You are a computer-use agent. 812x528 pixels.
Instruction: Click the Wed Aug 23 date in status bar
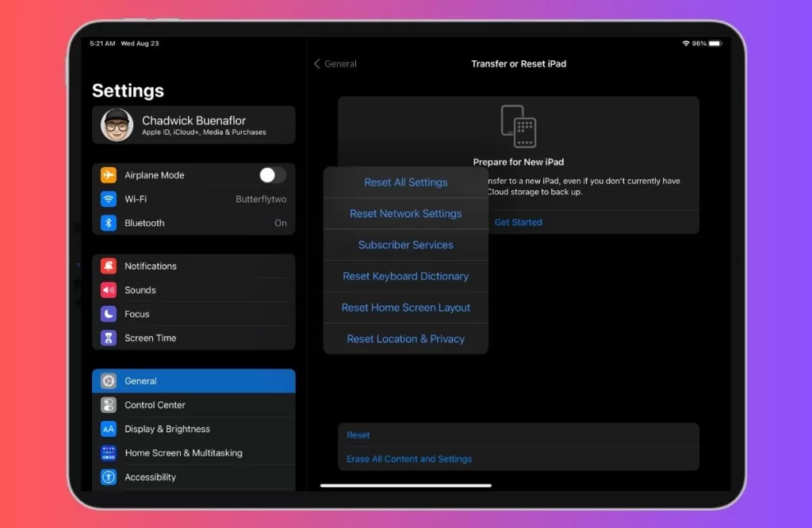[x=140, y=44]
